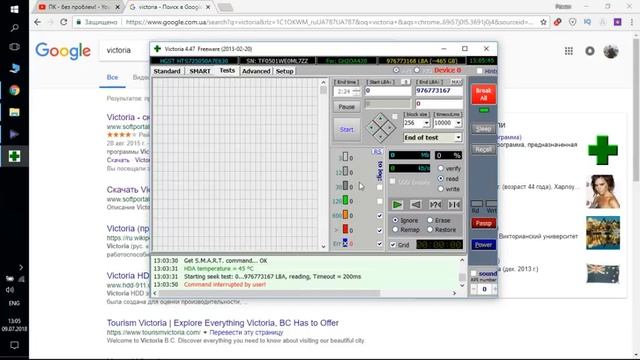Click the green 120 ms block swatch
This screenshot has height=360, width=640.
coord(345,200)
